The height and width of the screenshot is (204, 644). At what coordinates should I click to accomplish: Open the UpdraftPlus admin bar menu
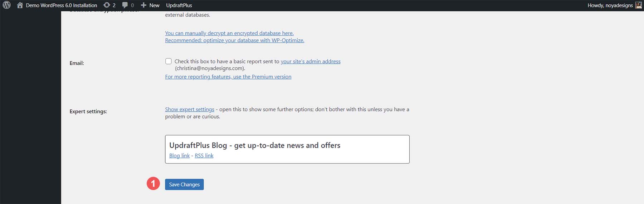click(179, 5)
